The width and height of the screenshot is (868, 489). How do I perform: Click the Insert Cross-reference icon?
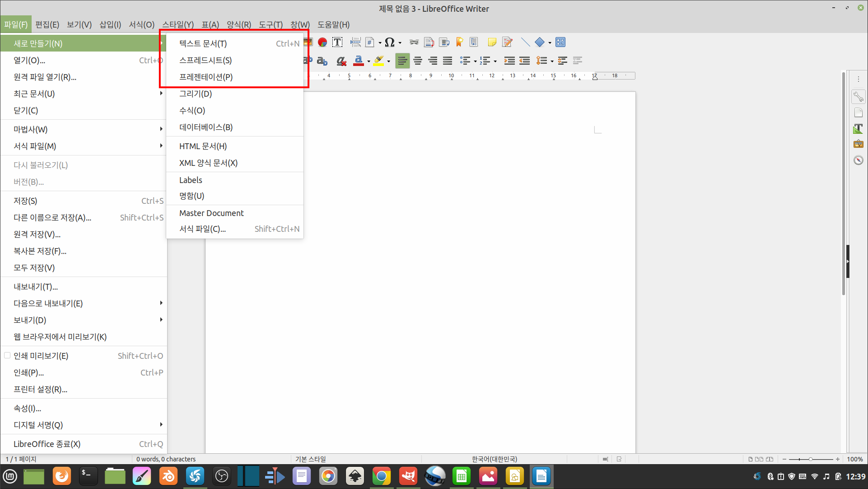474,42
